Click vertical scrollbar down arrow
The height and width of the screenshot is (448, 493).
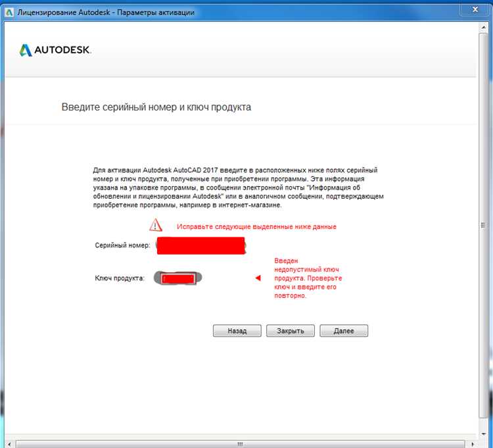pos(483,434)
